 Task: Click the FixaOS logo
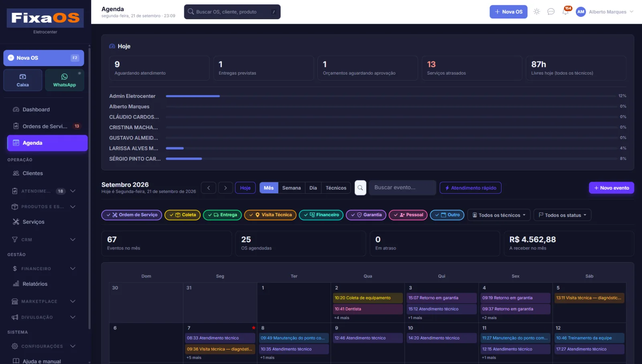[x=45, y=18]
